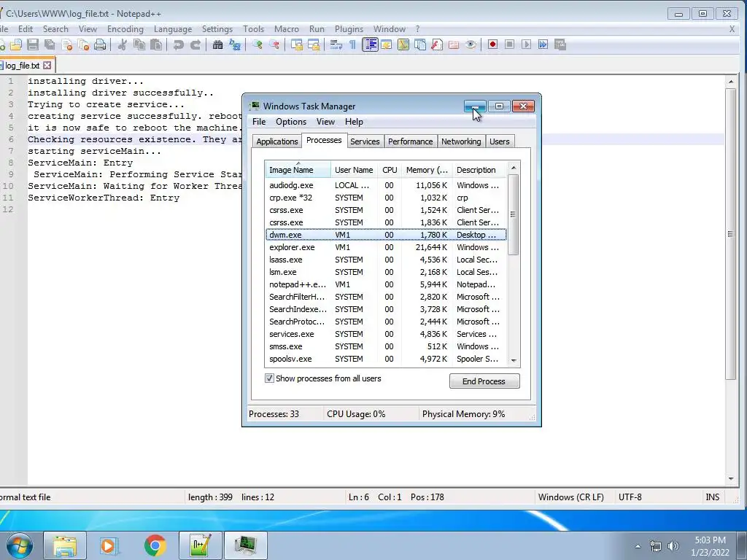Click the Notepad++ editor scroll down arrow
This screenshot has height=560, width=747.
731,478
